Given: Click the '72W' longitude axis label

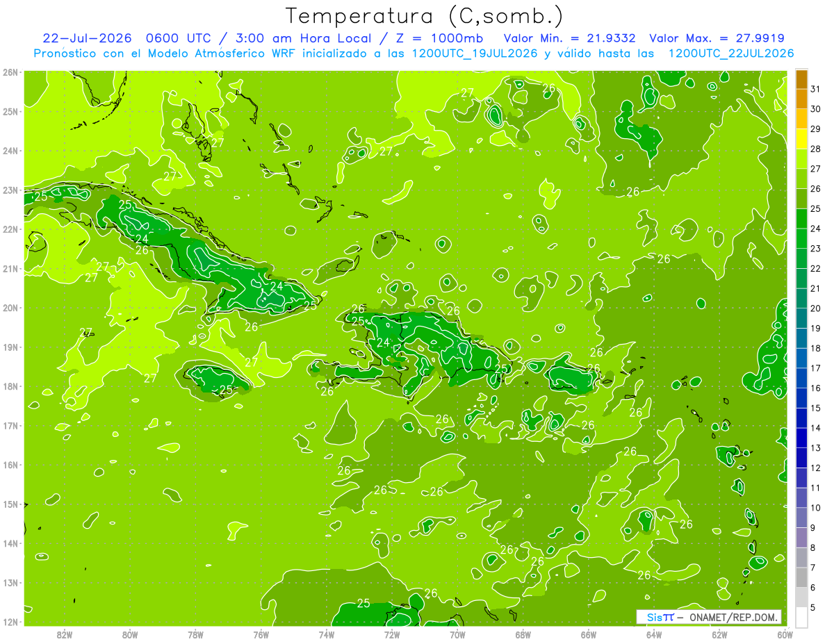Looking at the screenshot, I should tap(392, 634).
